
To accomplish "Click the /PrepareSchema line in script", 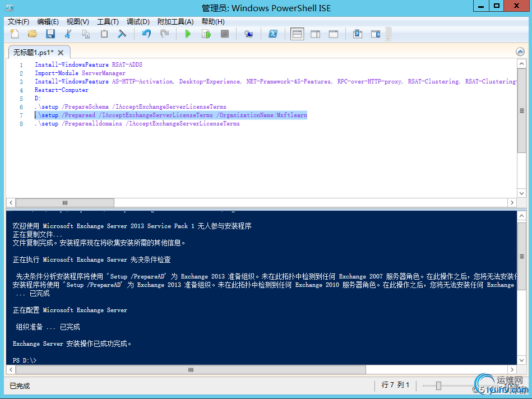I will pos(130,106).
